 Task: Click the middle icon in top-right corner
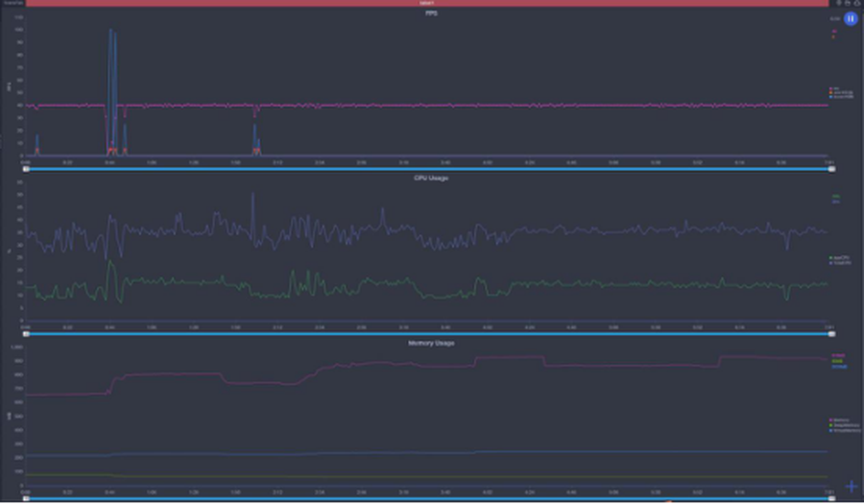pyautogui.click(x=847, y=4)
